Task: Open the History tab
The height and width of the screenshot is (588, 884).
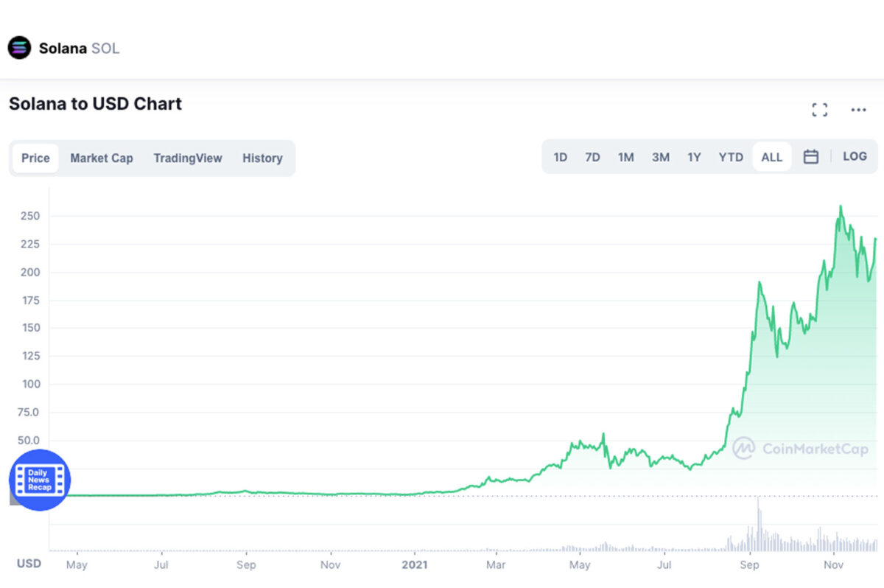Action: tap(262, 158)
